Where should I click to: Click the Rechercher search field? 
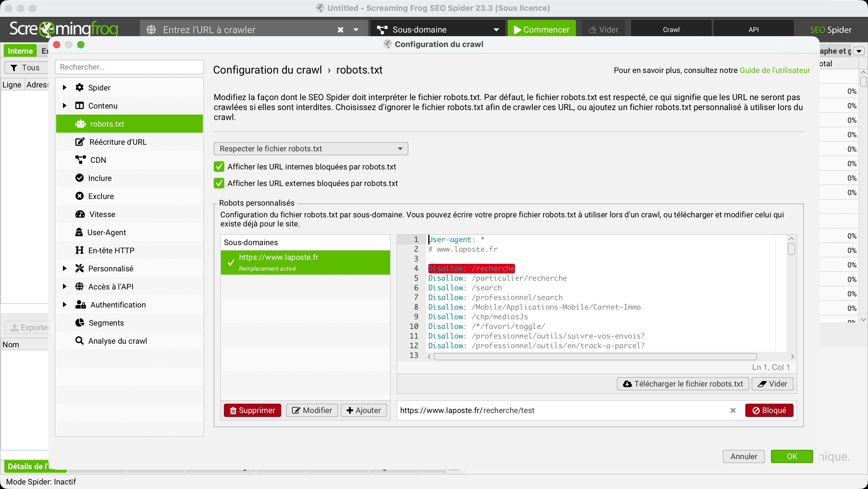point(129,67)
